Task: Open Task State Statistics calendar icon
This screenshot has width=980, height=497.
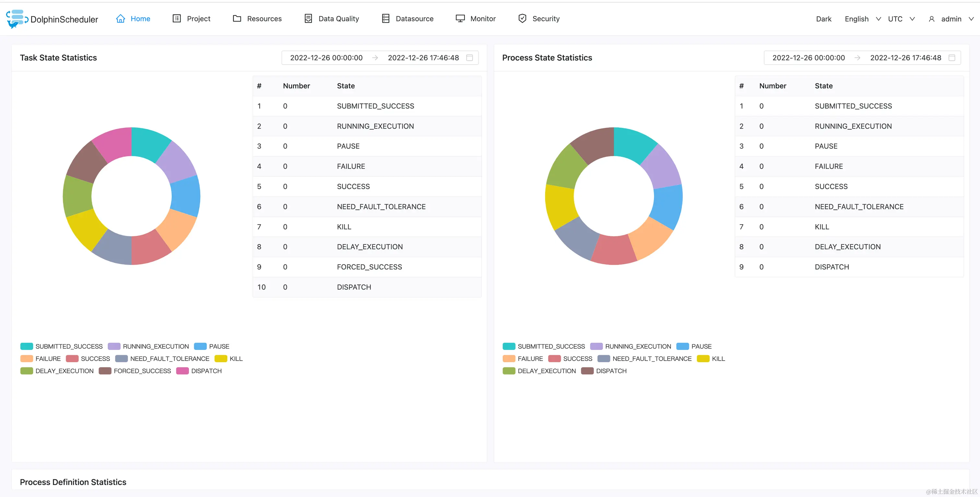Action: (470, 58)
